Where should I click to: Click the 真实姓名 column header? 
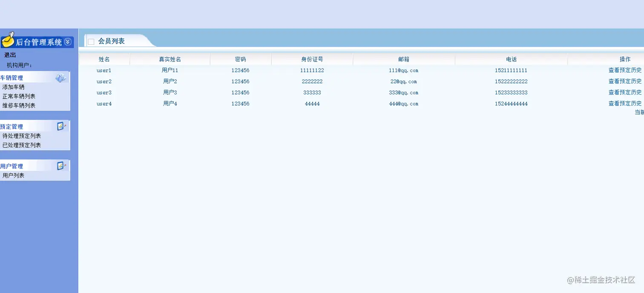[x=170, y=59]
